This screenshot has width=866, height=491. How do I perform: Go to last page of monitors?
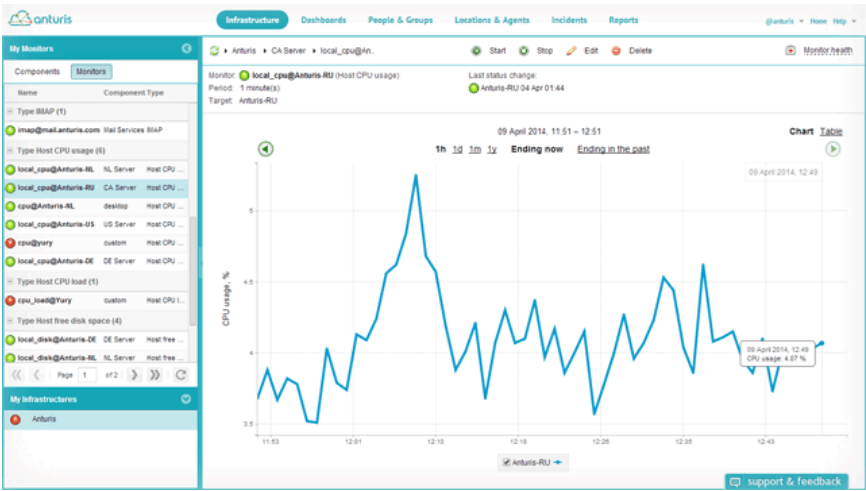(155, 375)
